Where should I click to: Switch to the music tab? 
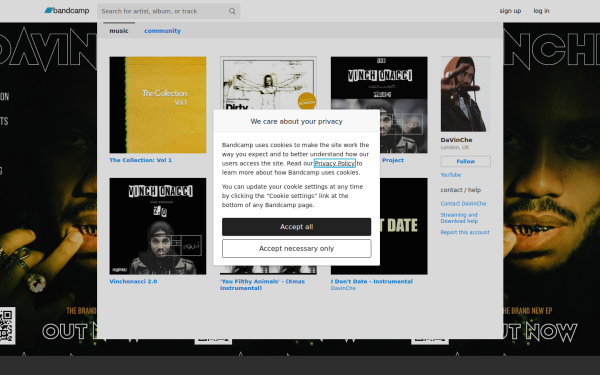119,31
